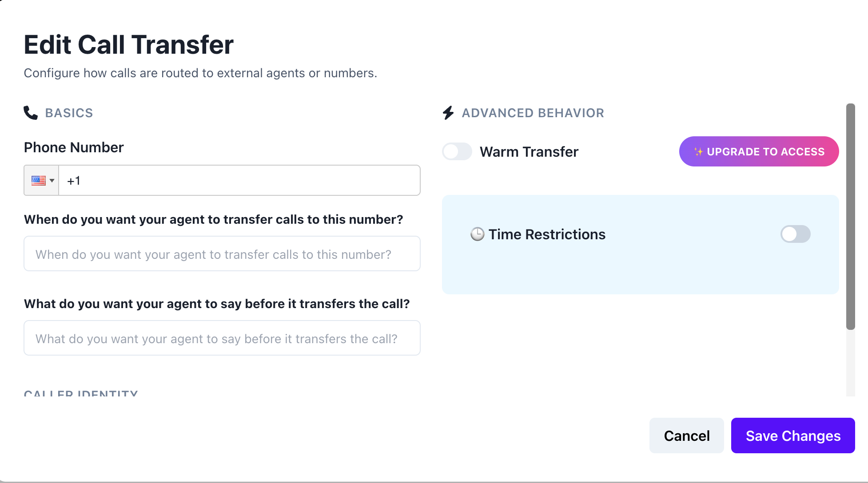This screenshot has width=868, height=483.
Task: Click the transfer condition text field
Action: click(222, 253)
